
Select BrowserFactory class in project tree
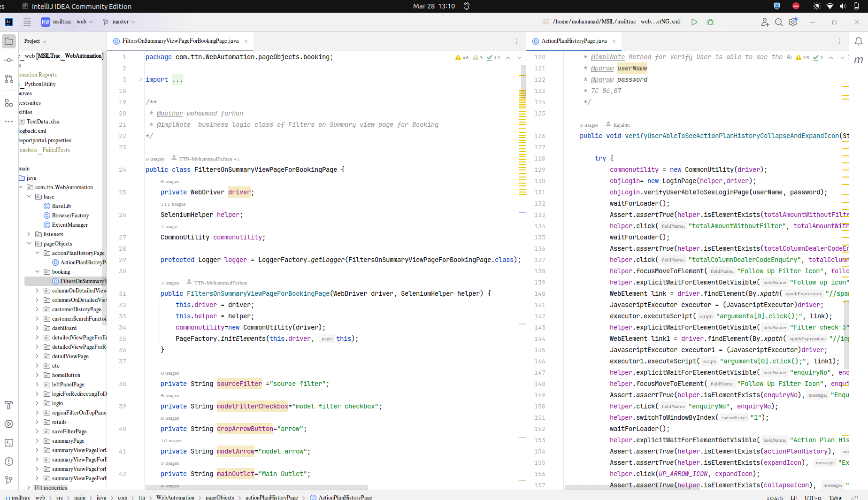pos(70,215)
